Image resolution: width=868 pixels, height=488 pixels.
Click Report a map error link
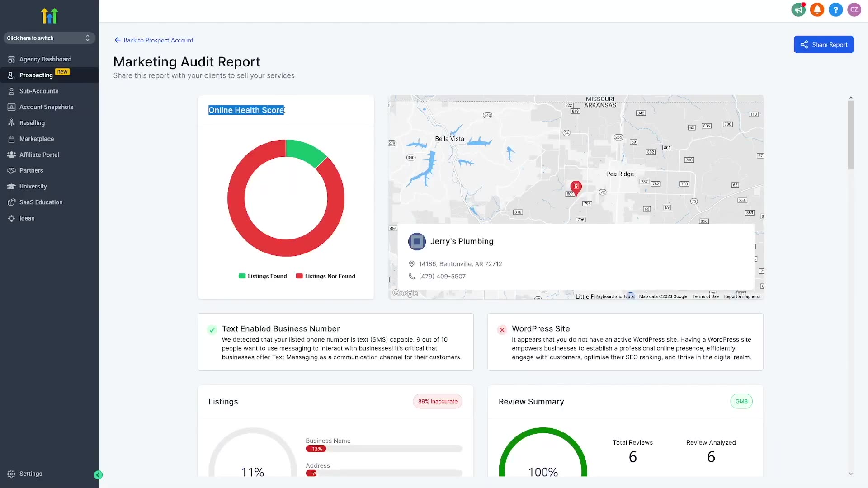coord(742,296)
